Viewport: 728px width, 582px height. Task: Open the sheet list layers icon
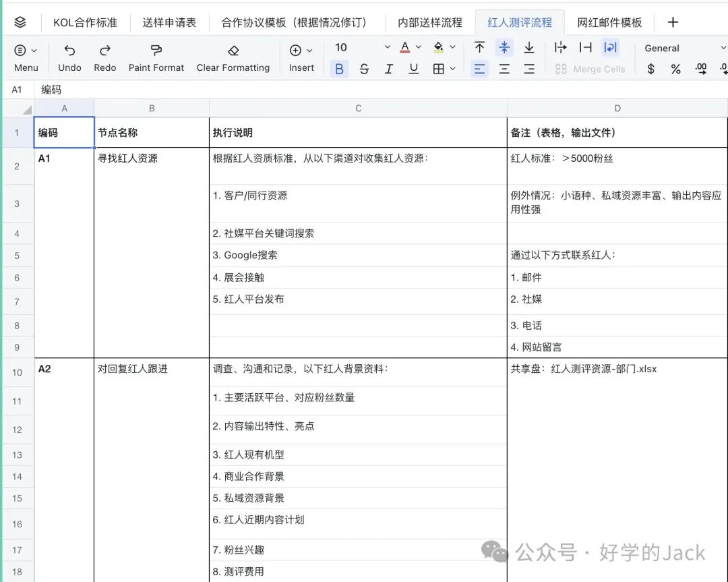(x=20, y=22)
